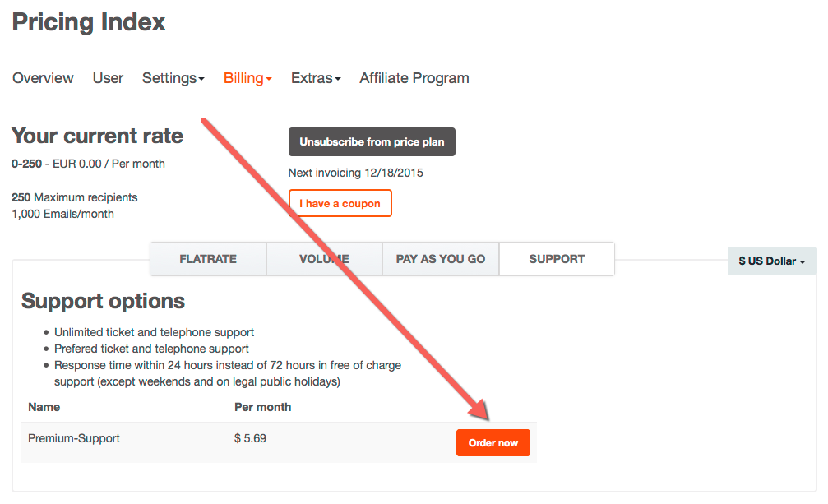This screenshot has width=828, height=504.
Task: Switch to PAY AS YOU GO tab
Action: 441,259
